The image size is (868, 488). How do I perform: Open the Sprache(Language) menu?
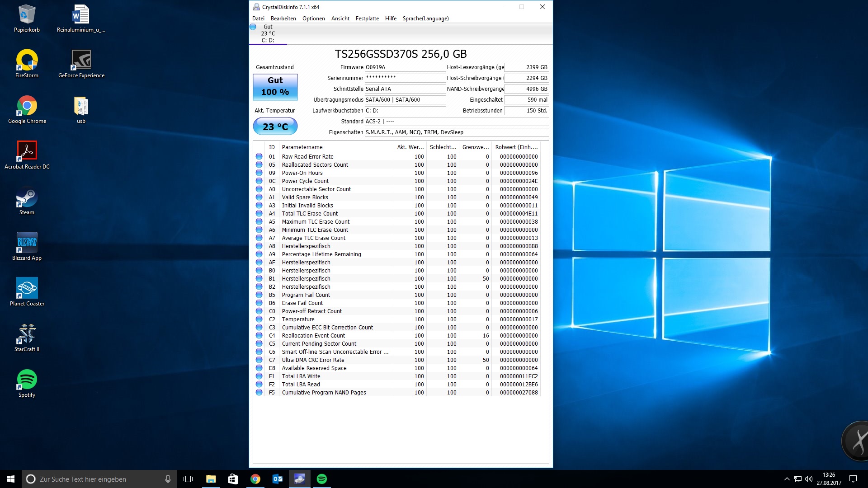point(425,19)
